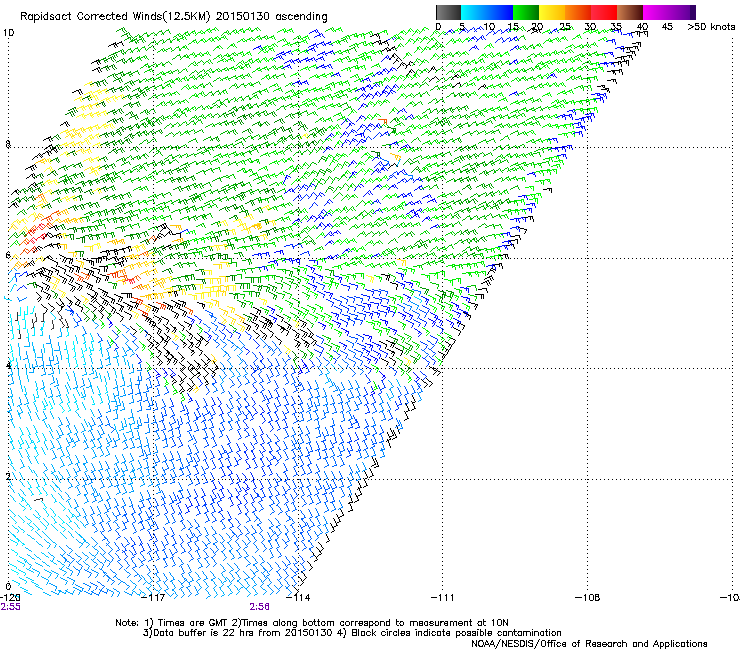Click the purple '2:56' swath time label
This screenshot has width=740, height=650.
click(260, 607)
